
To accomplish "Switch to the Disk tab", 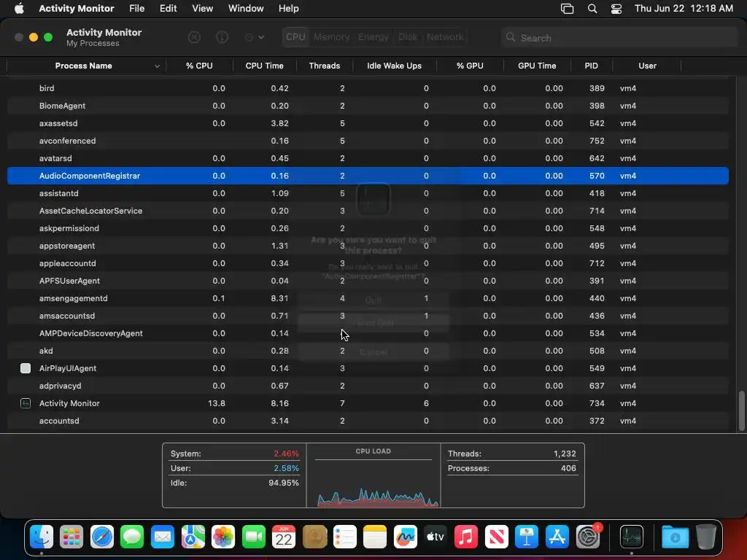I will tap(408, 37).
